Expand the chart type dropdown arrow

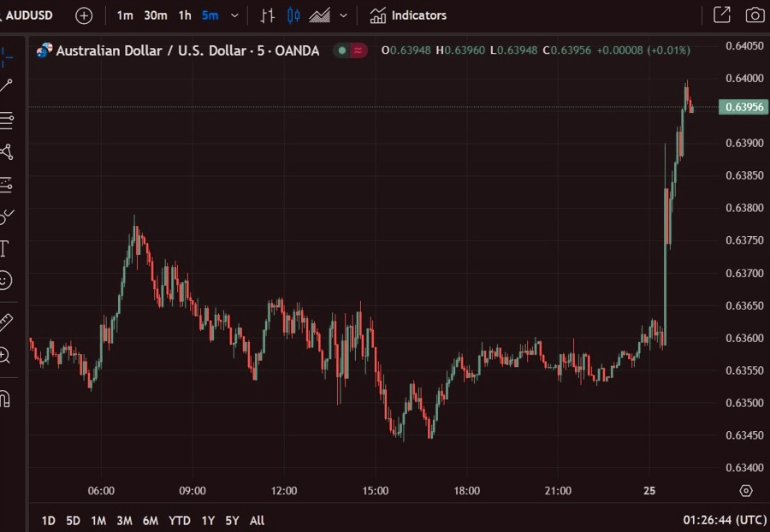click(x=344, y=15)
